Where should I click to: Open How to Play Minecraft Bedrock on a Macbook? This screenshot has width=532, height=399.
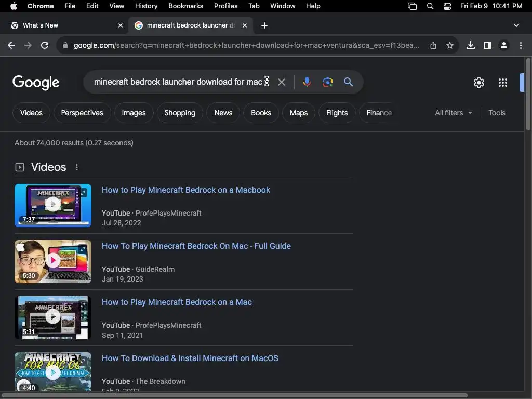click(x=186, y=190)
